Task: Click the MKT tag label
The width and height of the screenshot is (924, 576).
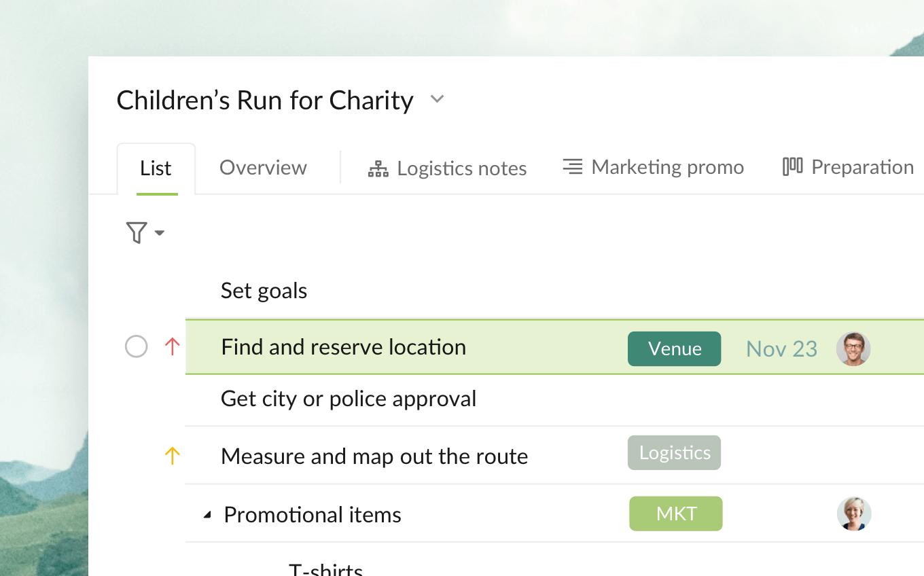Action: click(676, 514)
